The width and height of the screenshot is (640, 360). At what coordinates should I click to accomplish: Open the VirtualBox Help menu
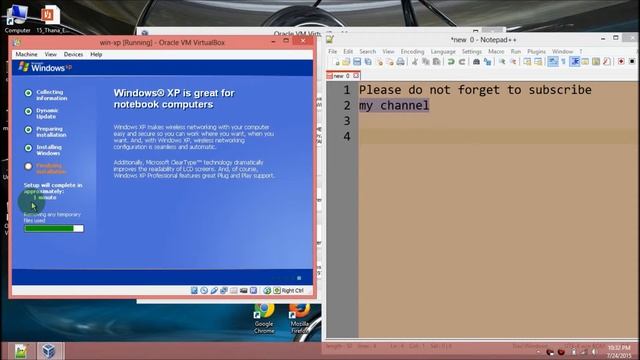point(96,54)
